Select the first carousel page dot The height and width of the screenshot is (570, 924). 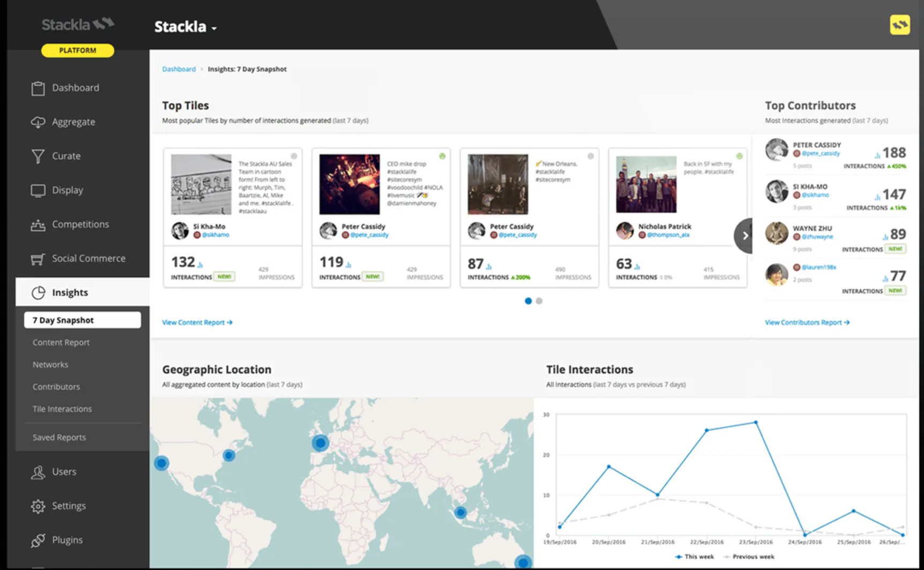tap(528, 301)
